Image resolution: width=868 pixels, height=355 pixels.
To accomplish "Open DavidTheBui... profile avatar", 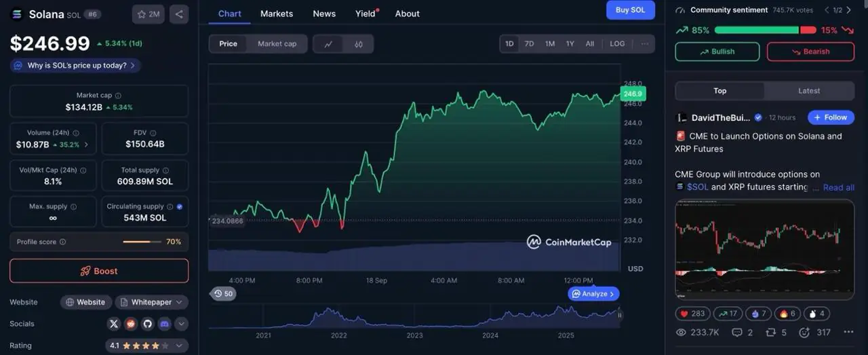I will tap(682, 117).
